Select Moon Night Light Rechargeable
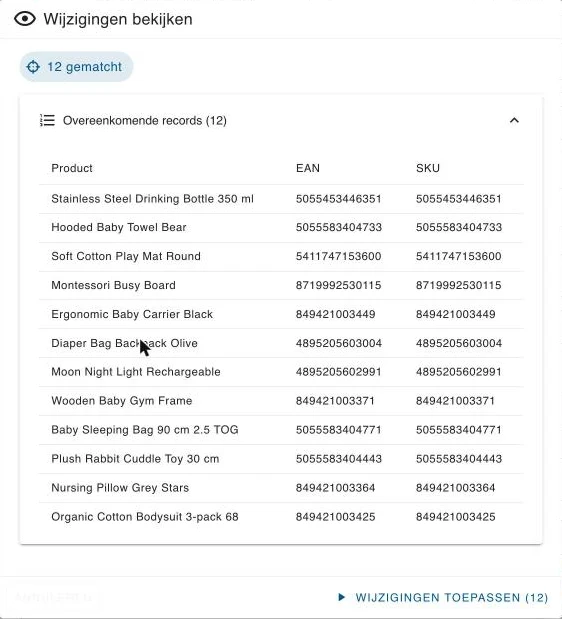 click(136, 372)
